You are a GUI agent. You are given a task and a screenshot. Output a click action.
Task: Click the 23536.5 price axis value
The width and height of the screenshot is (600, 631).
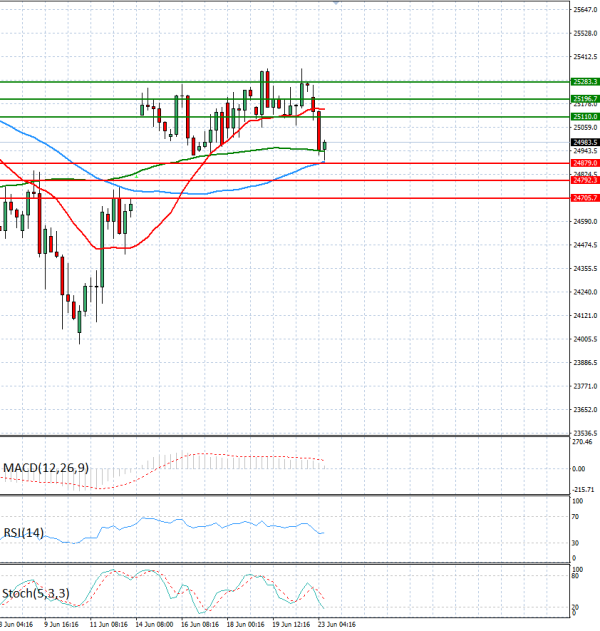586,433
